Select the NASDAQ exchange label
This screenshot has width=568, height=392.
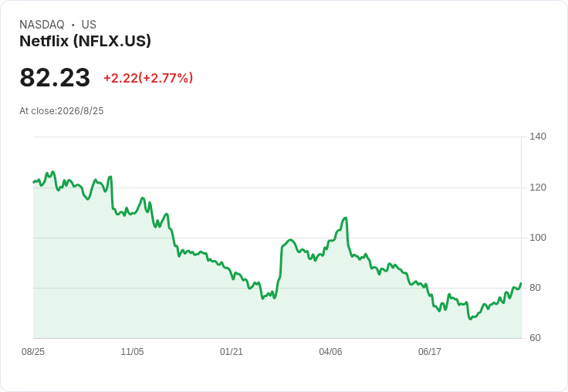point(42,25)
